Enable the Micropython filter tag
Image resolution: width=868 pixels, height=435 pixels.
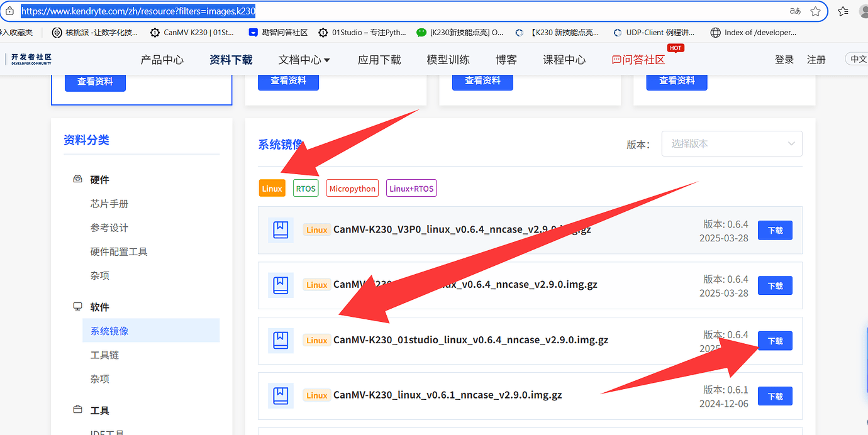coord(352,188)
